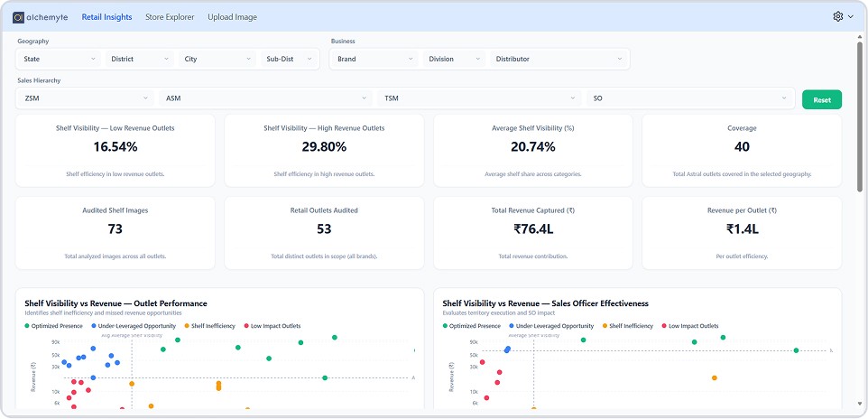
Task: Click the page vertical scrollbar
Action: (x=860, y=116)
